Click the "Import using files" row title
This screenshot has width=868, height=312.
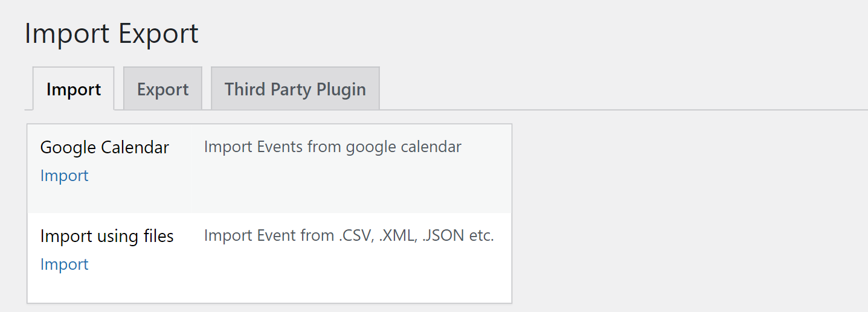pyautogui.click(x=107, y=236)
